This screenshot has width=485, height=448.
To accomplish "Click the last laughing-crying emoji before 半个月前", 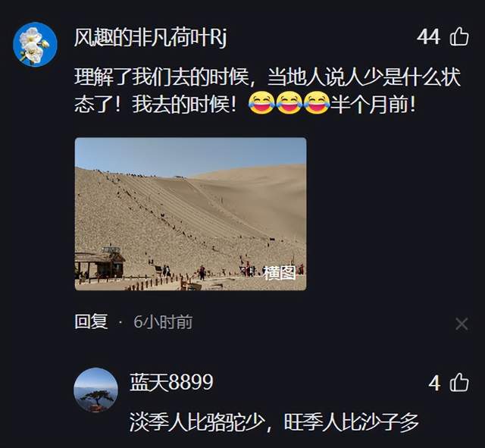I will tap(317, 103).
